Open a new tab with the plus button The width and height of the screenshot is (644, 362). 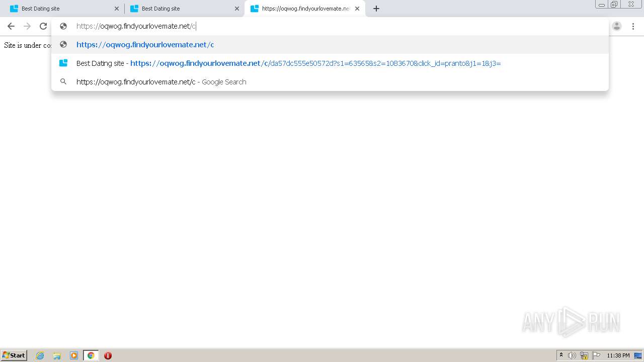pos(376,9)
